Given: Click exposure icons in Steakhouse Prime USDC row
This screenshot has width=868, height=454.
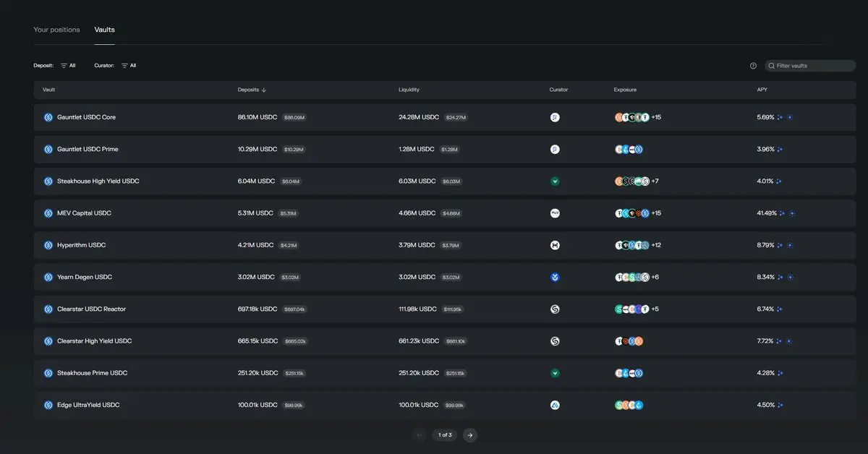Looking at the screenshot, I should (629, 373).
